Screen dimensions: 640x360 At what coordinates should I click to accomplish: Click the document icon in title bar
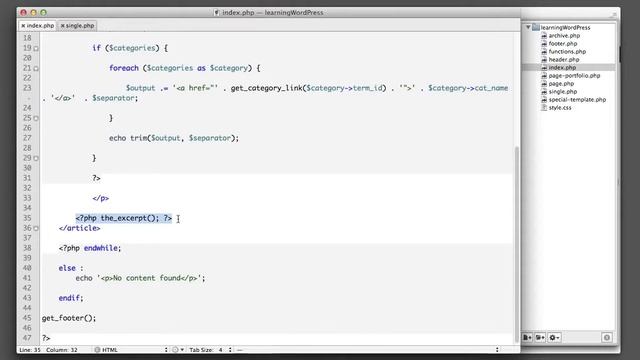tap(217, 13)
